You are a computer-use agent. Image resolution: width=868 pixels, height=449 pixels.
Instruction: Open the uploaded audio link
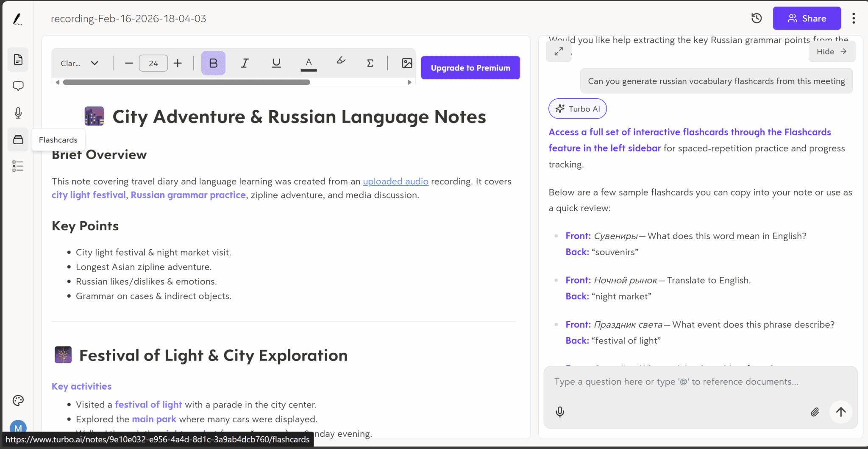(395, 181)
